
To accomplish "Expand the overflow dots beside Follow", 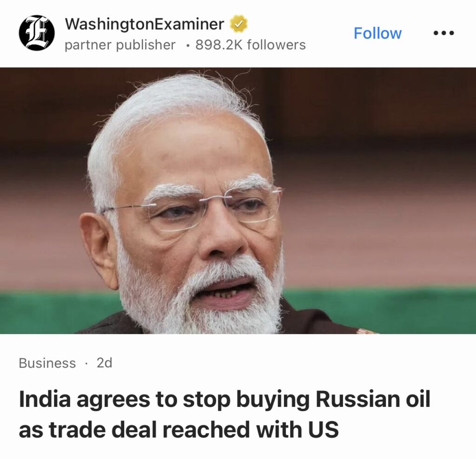I will [443, 33].
